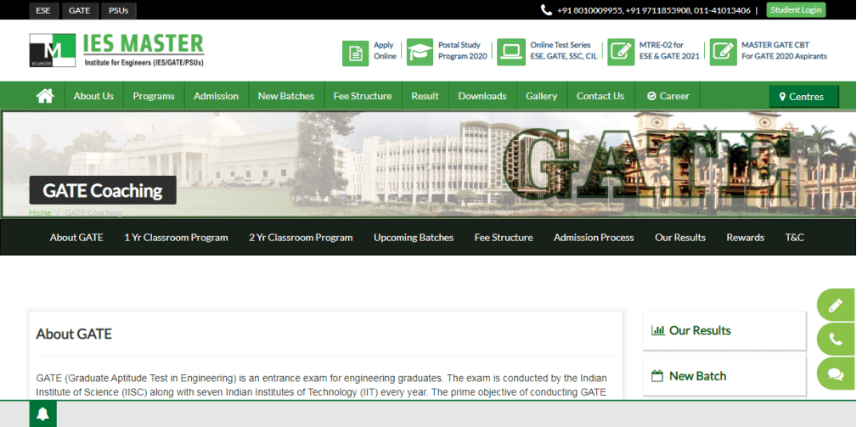The width and height of the screenshot is (868, 427).
Task: Click the floating phone call icon
Action: coord(836,339)
